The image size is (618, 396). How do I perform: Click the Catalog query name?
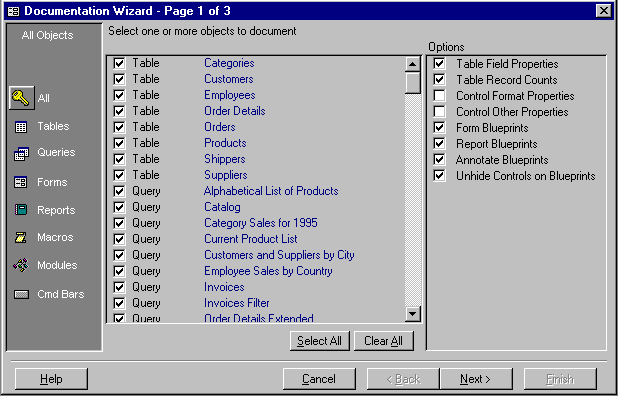click(x=222, y=207)
